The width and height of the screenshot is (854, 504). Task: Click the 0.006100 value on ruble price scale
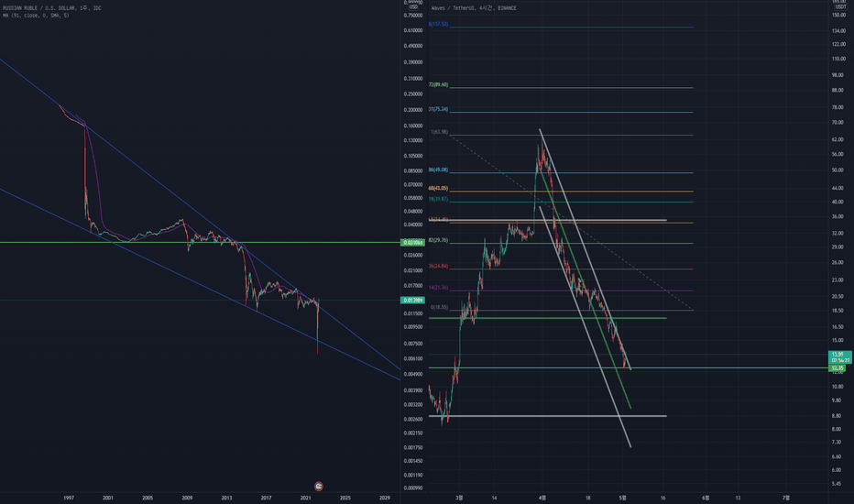pyautogui.click(x=413, y=358)
